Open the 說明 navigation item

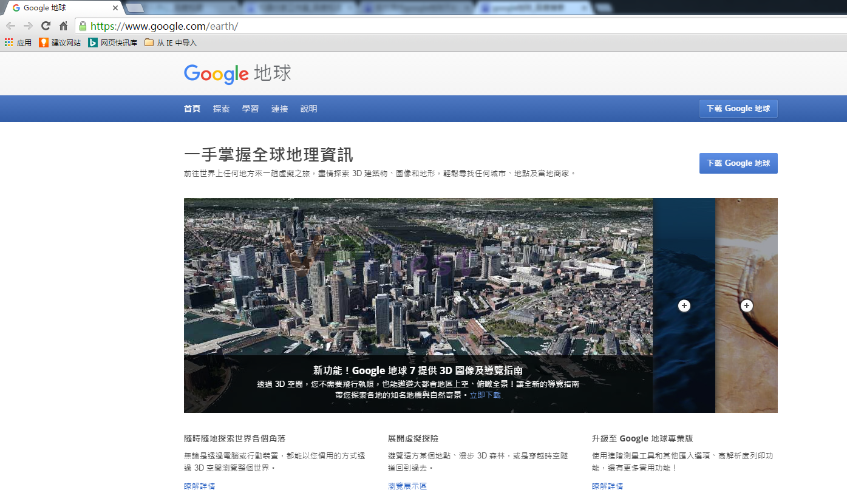coord(308,109)
